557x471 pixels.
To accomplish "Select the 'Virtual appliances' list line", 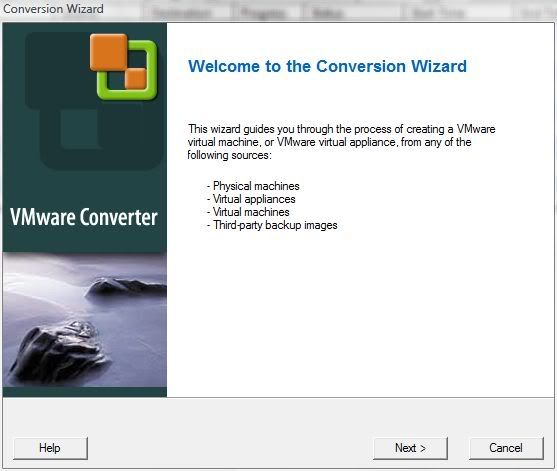I will (251, 199).
